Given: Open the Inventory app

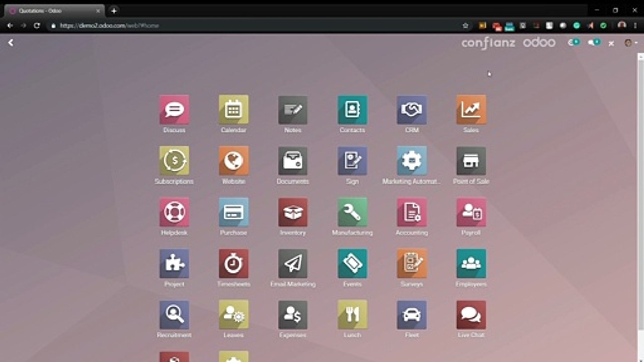Looking at the screenshot, I should [293, 212].
